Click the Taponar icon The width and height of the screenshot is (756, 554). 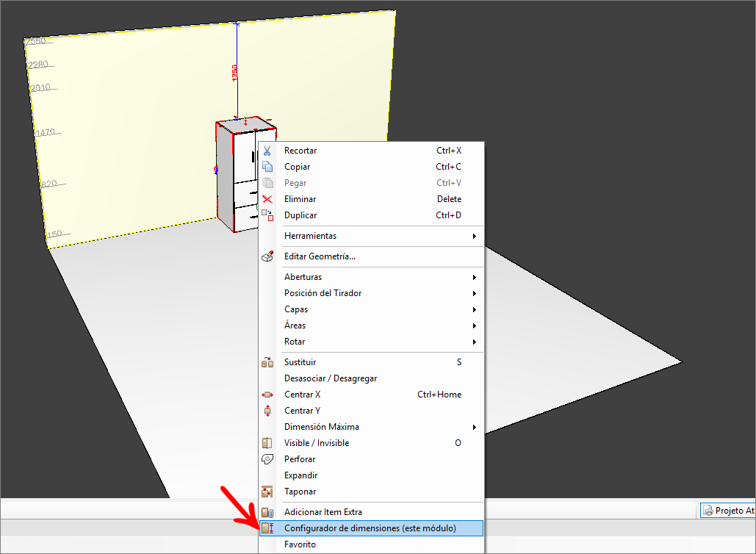pos(267,492)
